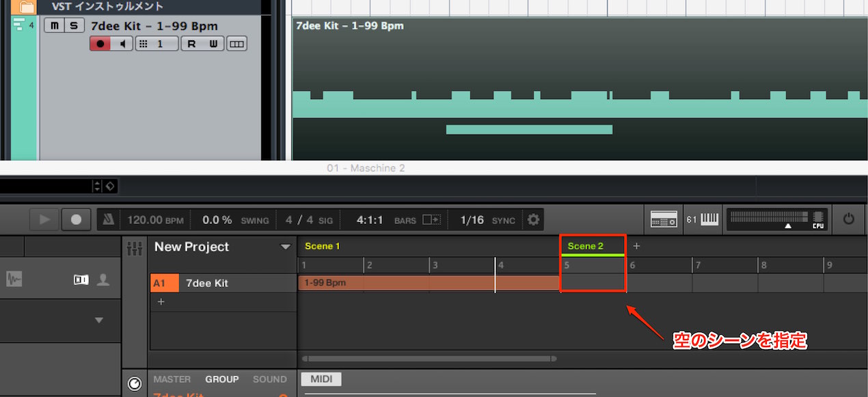Click the VST instrument folder icon
The image size is (868, 397).
click(x=27, y=7)
